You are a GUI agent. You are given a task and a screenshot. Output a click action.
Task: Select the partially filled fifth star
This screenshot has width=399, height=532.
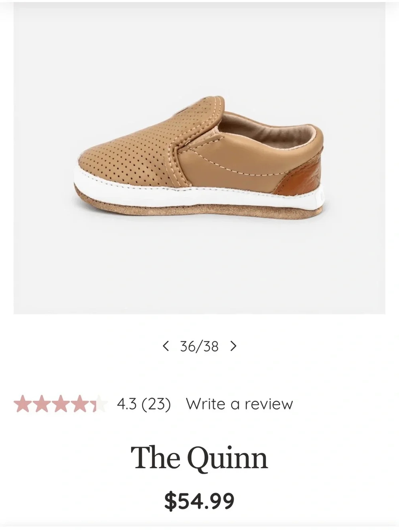99,404
